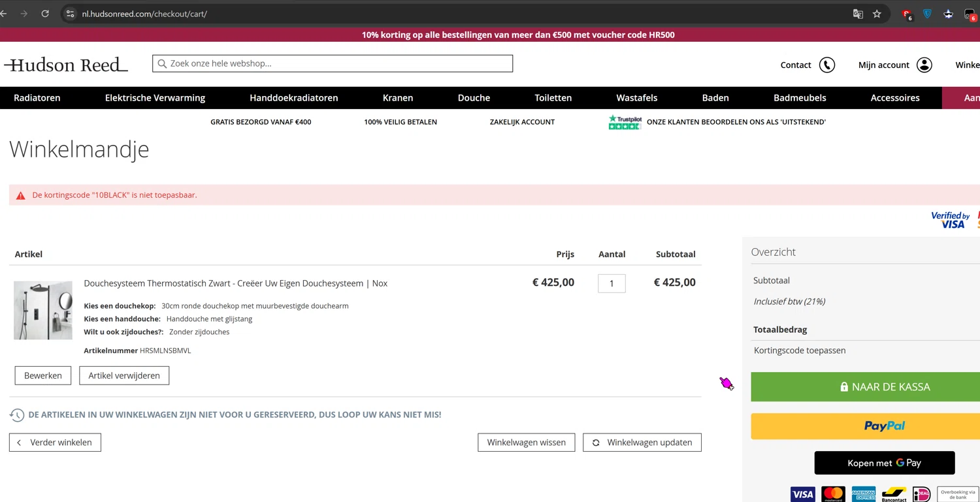The width and height of the screenshot is (980, 502).
Task: Pay with the PayPal button
Action: 866,426
